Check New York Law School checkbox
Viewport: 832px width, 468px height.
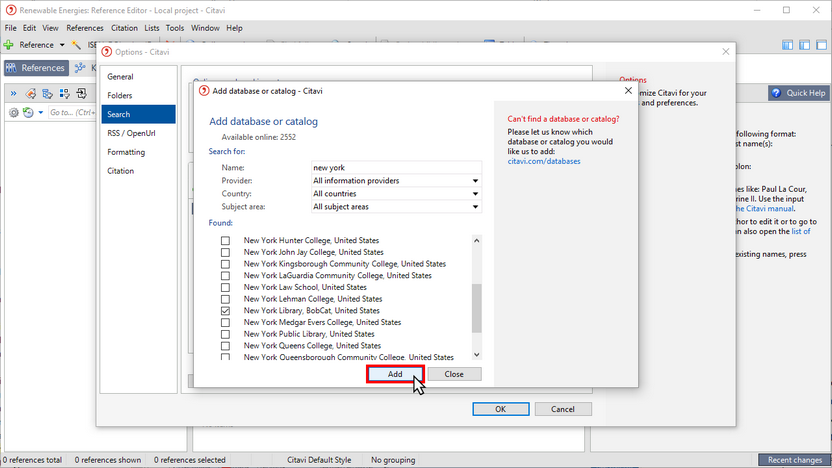click(226, 288)
